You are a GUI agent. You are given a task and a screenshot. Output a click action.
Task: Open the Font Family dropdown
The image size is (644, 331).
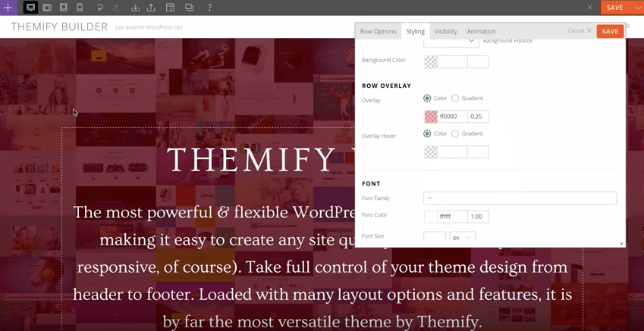point(520,198)
